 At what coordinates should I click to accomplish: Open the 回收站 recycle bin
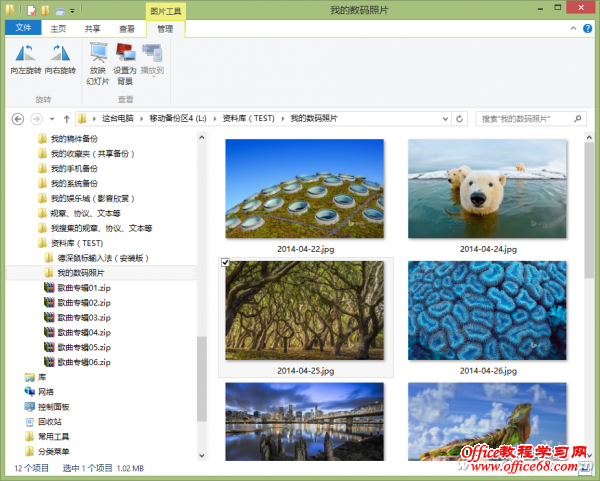click(43, 422)
